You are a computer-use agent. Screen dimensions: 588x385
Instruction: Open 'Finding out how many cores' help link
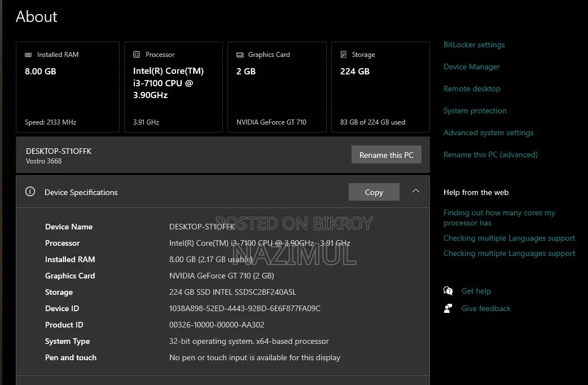pyautogui.click(x=499, y=218)
